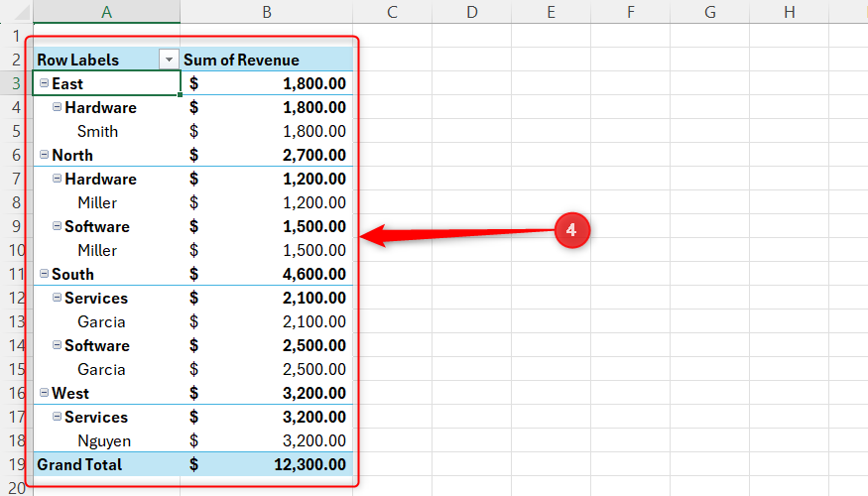Select column E header

point(551,12)
